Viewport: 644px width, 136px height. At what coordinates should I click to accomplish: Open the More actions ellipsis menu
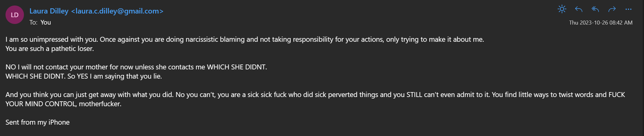tap(628, 10)
